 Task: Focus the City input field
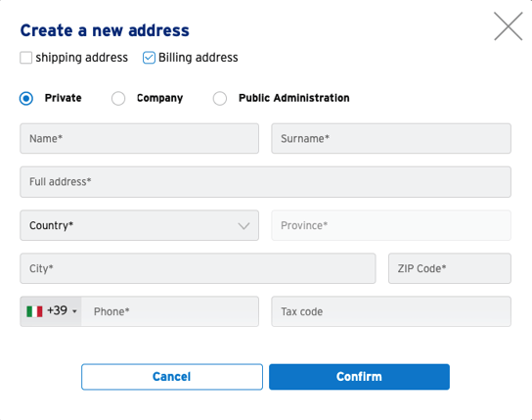coord(198,268)
